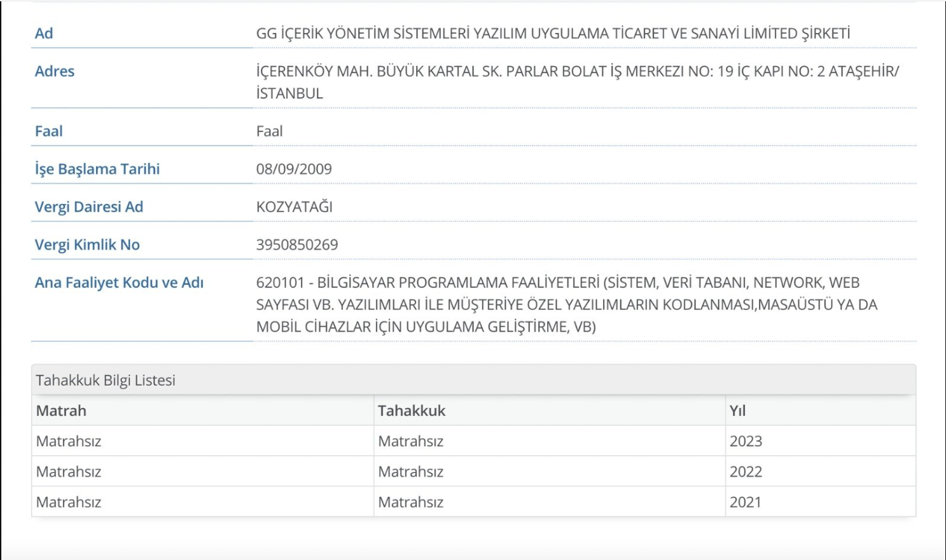Click the "Tahakkuk" column header
Screen dimensions: 946x560
coord(412,411)
